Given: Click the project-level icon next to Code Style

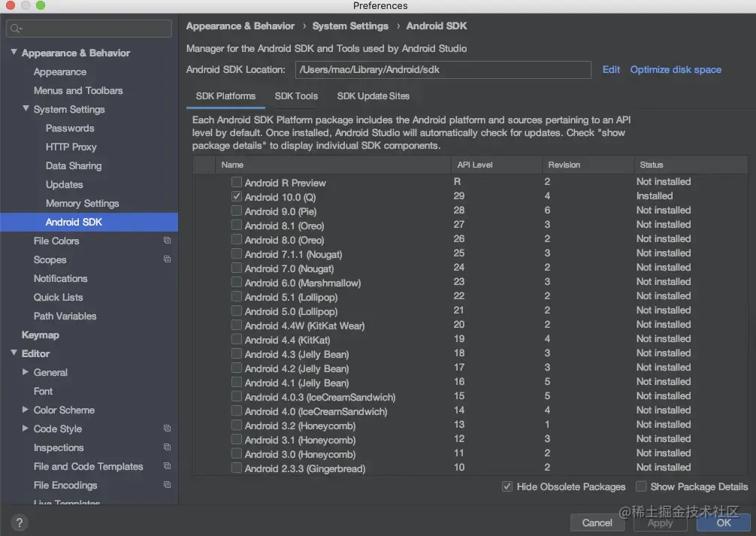Looking at the screenshot, I should pyautogui.click(x=167, y=428).
